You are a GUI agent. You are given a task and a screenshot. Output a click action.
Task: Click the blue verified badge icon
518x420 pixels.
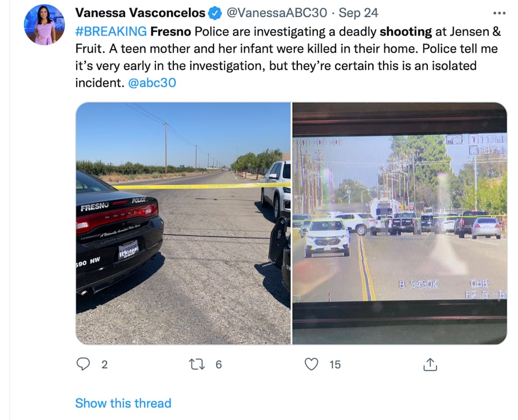[215, 13]
